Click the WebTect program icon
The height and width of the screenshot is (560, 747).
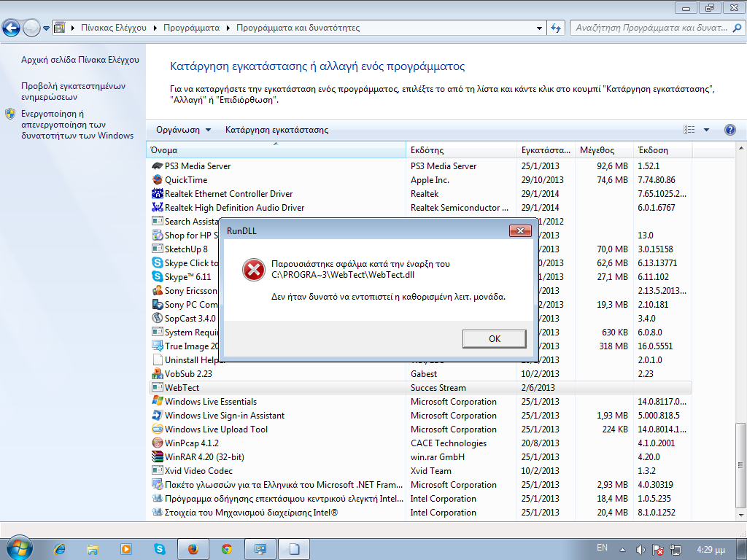[x=158, y=388]
